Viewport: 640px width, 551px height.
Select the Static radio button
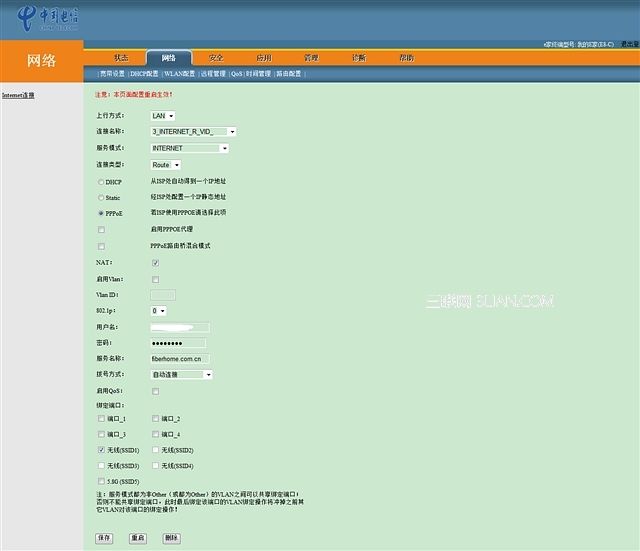[x=101, y=198]
